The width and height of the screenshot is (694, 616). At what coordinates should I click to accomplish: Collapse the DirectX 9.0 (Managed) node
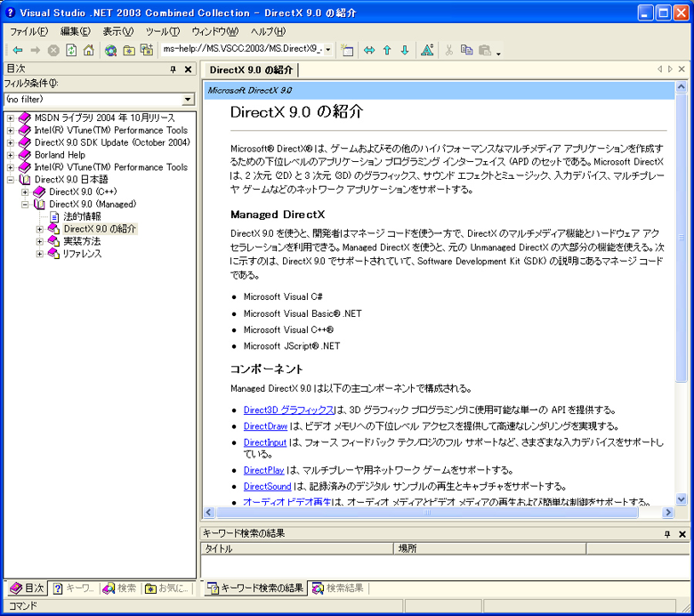coord(25,205)
